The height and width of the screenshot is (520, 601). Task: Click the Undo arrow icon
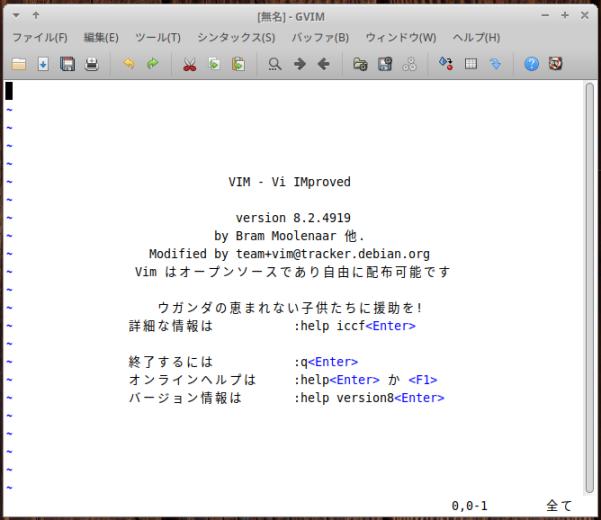pos(129,63)
